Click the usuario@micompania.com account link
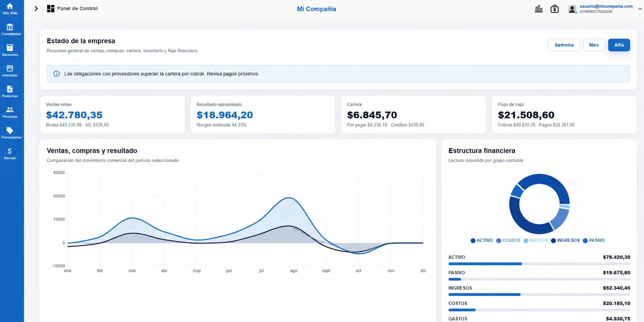Image resolution: width=644 pixels, height=322 pixels. coord(606,6)
